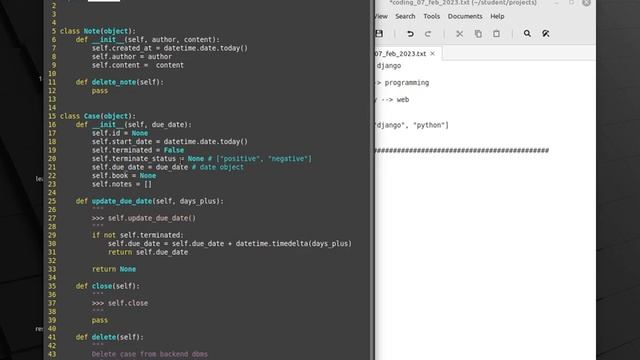The height and width of the screenshot is (360, 640).
Task: Click the Save icon in text editor toolbar
Action: tap(379, 33)
